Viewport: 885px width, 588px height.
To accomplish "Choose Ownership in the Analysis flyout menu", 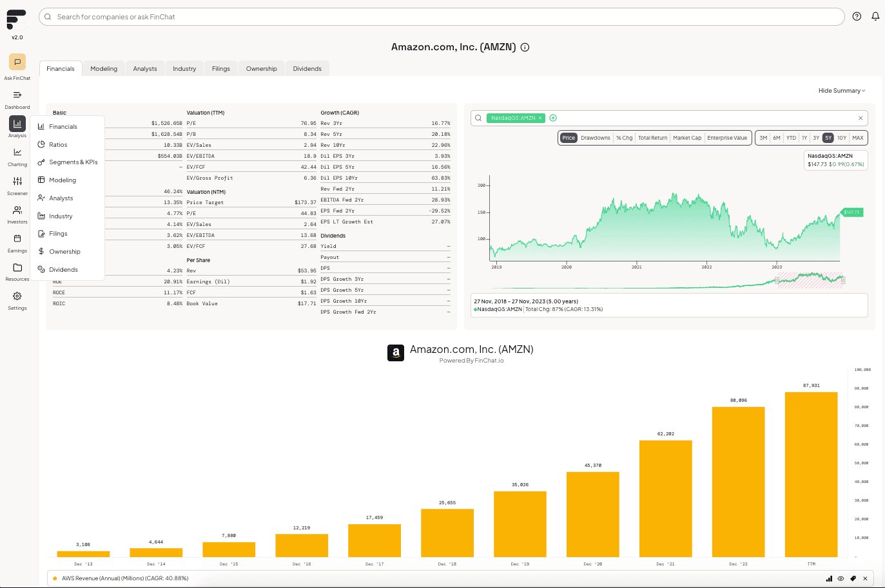I will pyautogui.click(x=64, y=252).
